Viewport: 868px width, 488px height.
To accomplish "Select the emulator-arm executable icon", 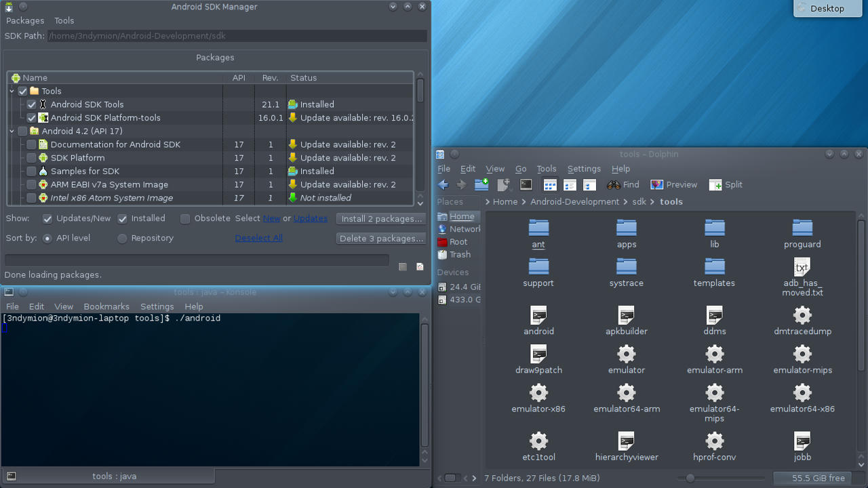I will click(x=714, y=353).
